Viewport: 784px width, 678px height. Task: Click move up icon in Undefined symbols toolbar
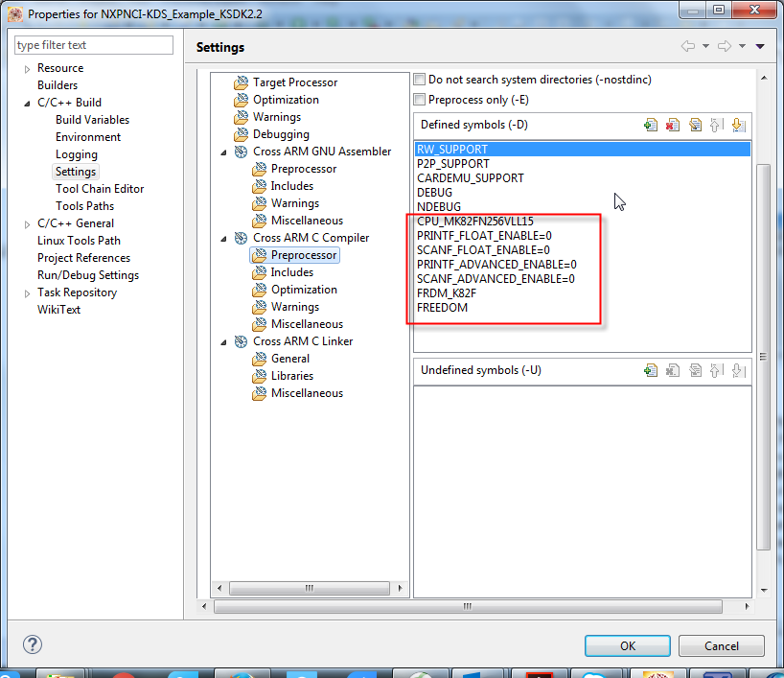717,370
